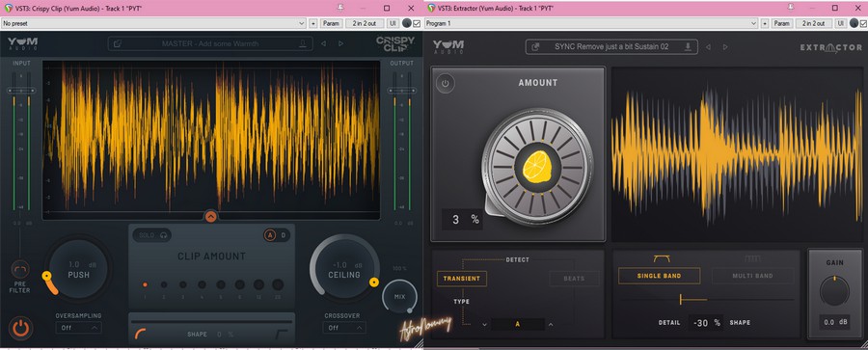Click the lemon Amount knob in Extractor
The width and height of the screenshot is (868, 350).
coord(536,166)
